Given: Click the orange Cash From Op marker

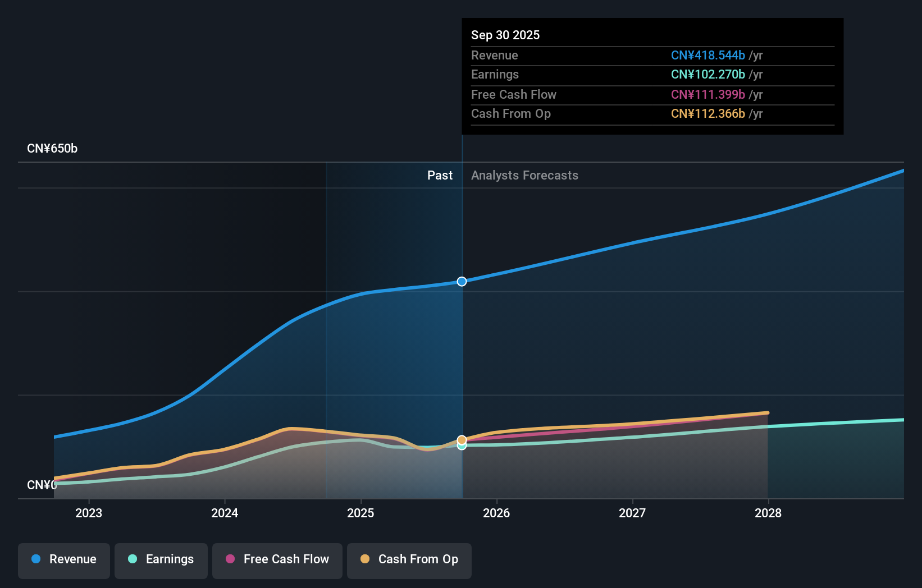Looking at the screenshot, I should tap(462, 440).
